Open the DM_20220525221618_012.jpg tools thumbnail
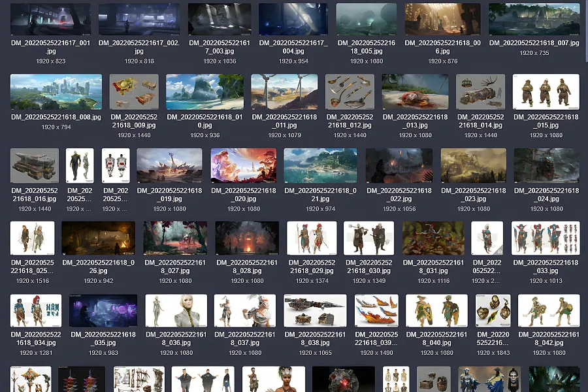This screenshot has width=588, height=392. point(350,92)
